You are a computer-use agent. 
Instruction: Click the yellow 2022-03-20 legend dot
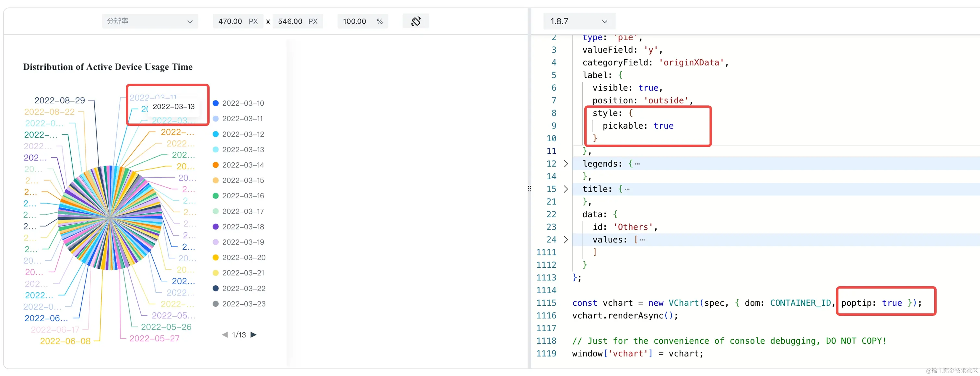click(216, 258)
